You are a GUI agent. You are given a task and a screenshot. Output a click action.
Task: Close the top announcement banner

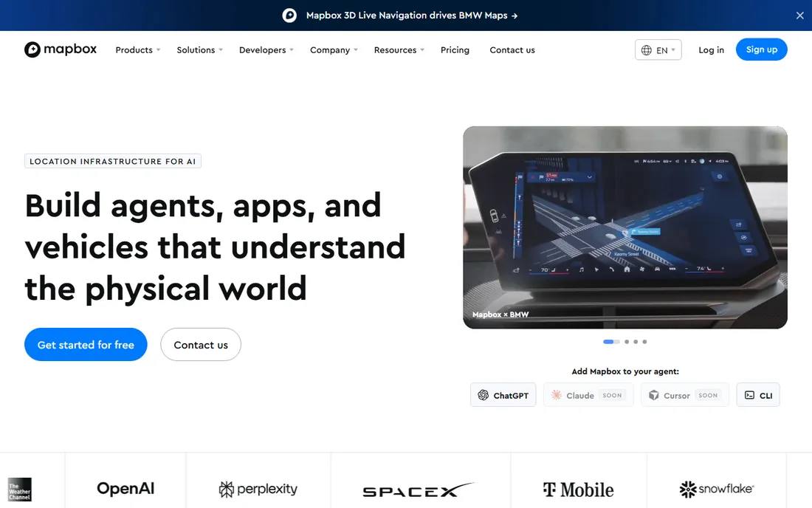[x=800, y=16]
